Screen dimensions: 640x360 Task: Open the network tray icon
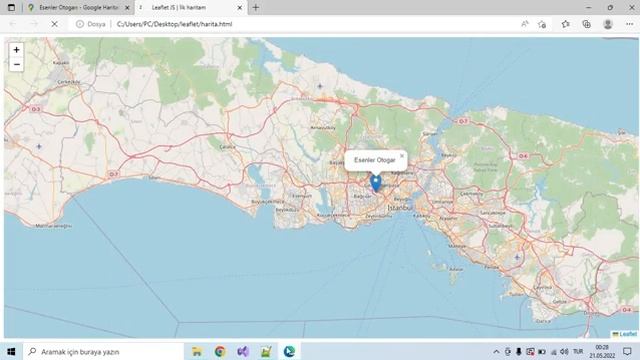click(553, 351)
